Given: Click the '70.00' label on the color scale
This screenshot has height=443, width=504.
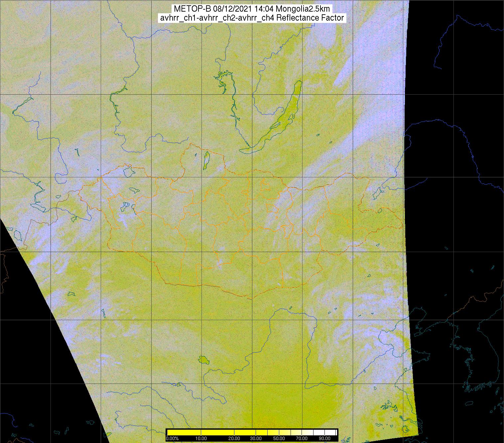Looking at the screenshot, I should (302, 438).
